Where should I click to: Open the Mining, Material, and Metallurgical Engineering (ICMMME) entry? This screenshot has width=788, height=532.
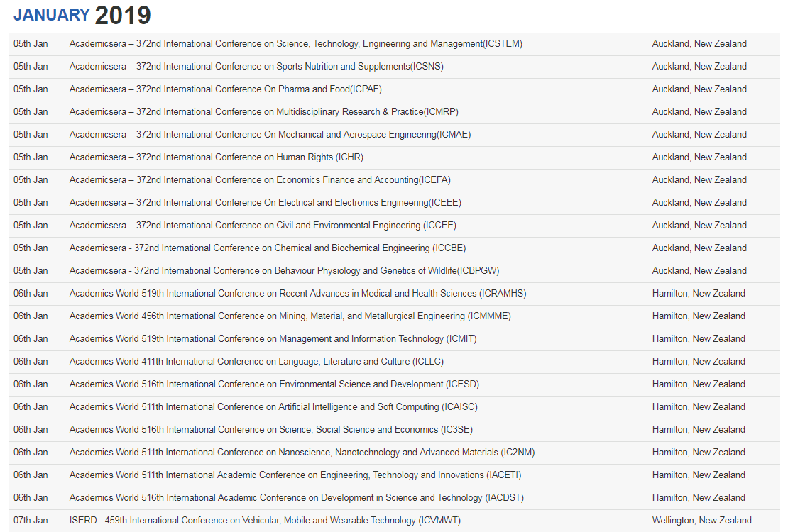[x=290, y=316]
